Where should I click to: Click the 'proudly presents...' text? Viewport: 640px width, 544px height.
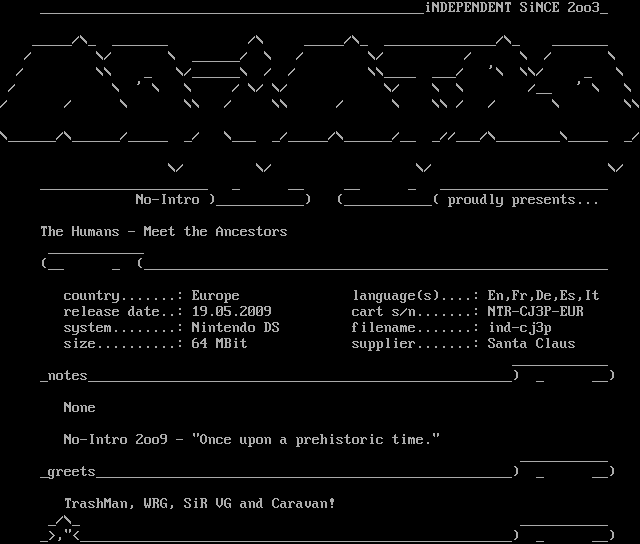pyautogui.click(x=523, y=200)
